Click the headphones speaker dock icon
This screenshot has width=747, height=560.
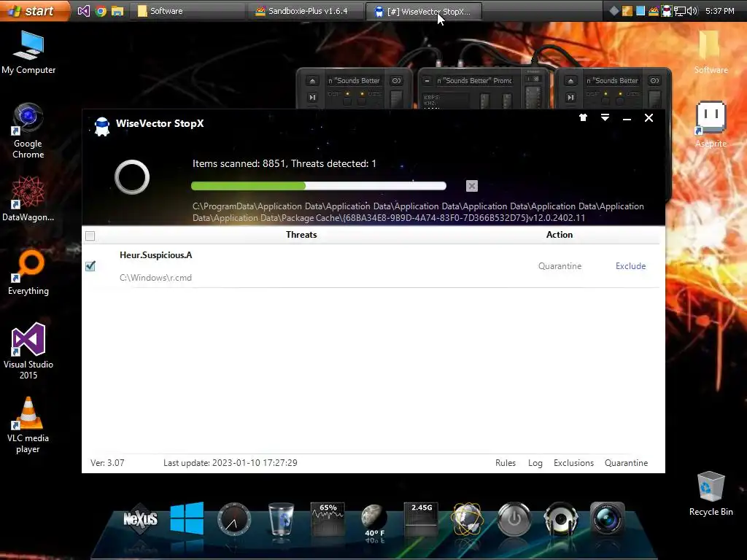[561, 518]
